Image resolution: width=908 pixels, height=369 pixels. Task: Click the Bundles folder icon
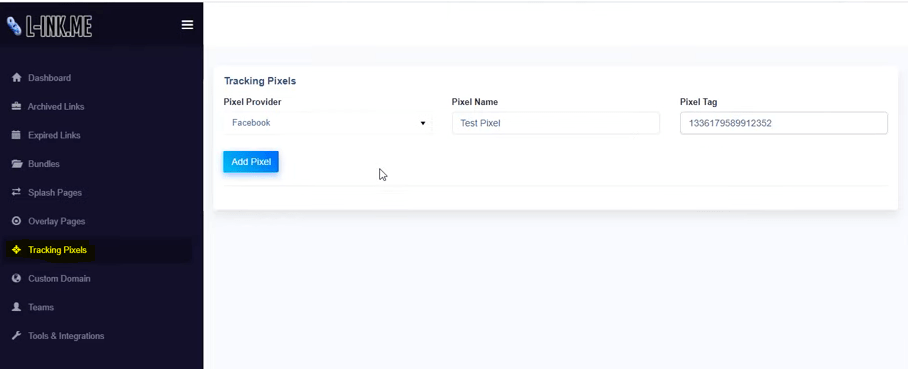pos(16,164)
